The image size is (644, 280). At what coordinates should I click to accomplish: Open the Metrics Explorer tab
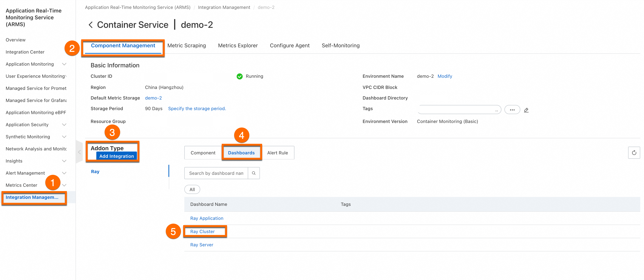[238, 46]
